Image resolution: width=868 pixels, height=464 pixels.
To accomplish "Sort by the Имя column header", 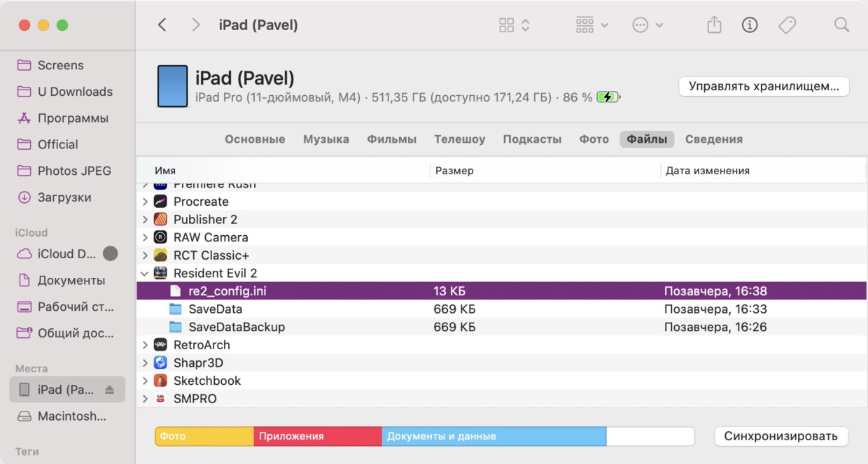I will (x=165, y=171).
